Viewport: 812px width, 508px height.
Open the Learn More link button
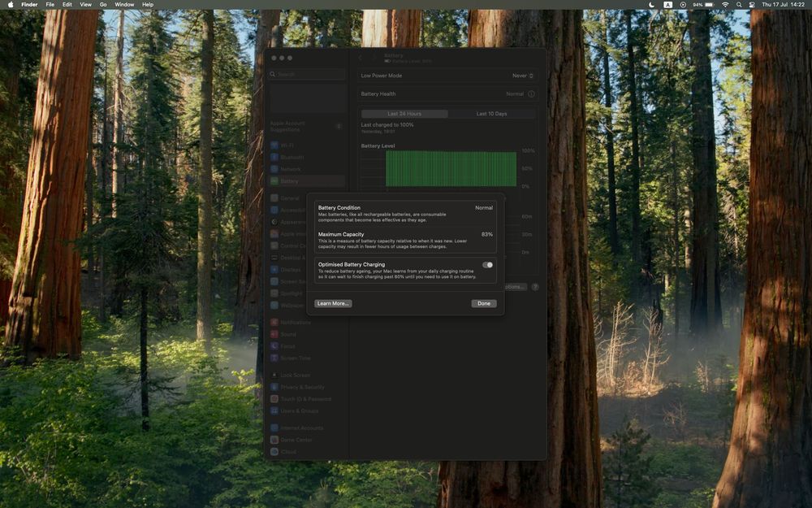click(x=333, y=304)
